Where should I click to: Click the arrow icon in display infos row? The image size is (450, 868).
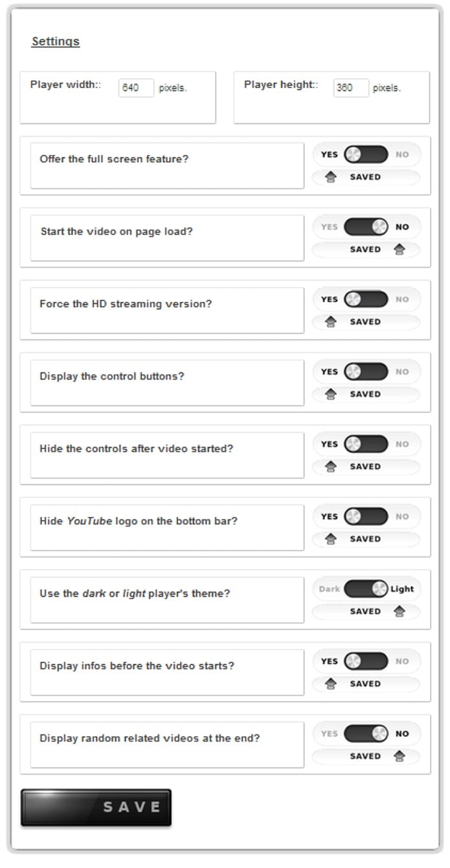(x=331, y=684)
